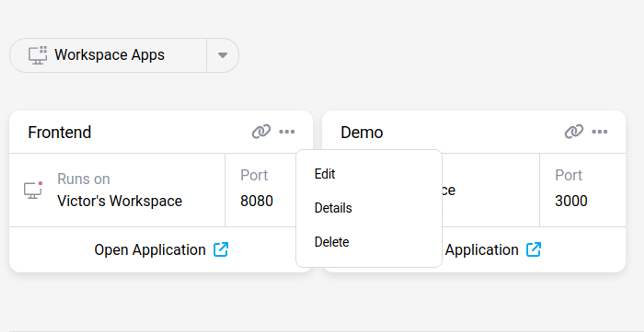Click external-link icon in Frontend card
The image size is (644, 332).
[x=221, y=249]
